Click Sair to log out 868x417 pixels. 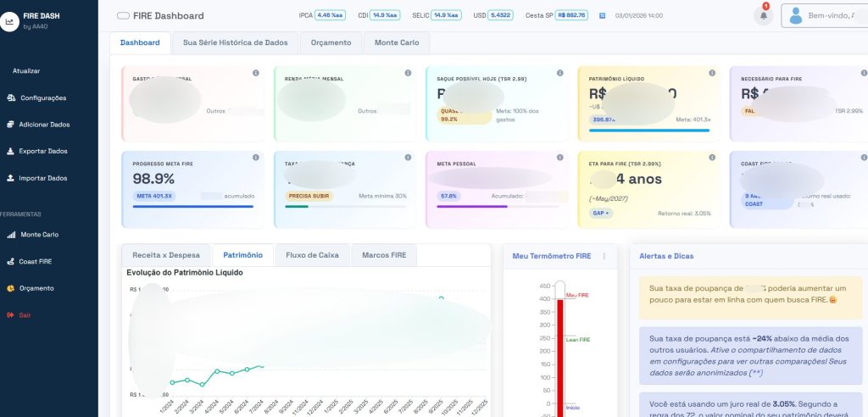click(x=25, y=315)
